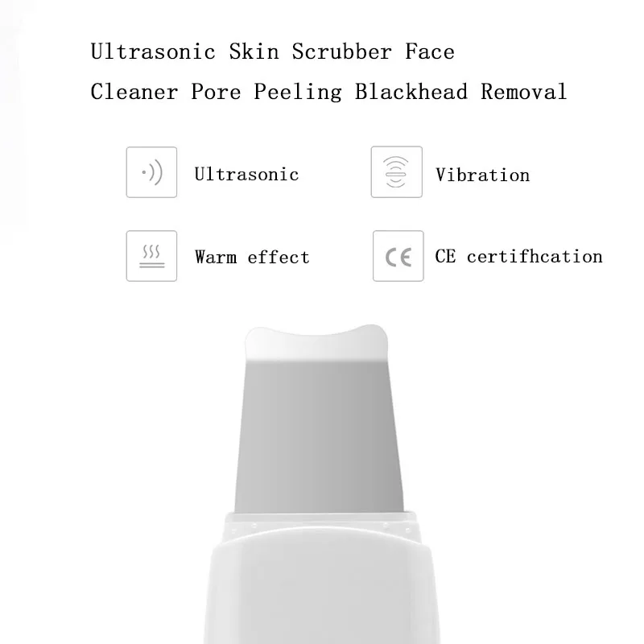Click the word "Scrubber" in the heading

[341, 52]
